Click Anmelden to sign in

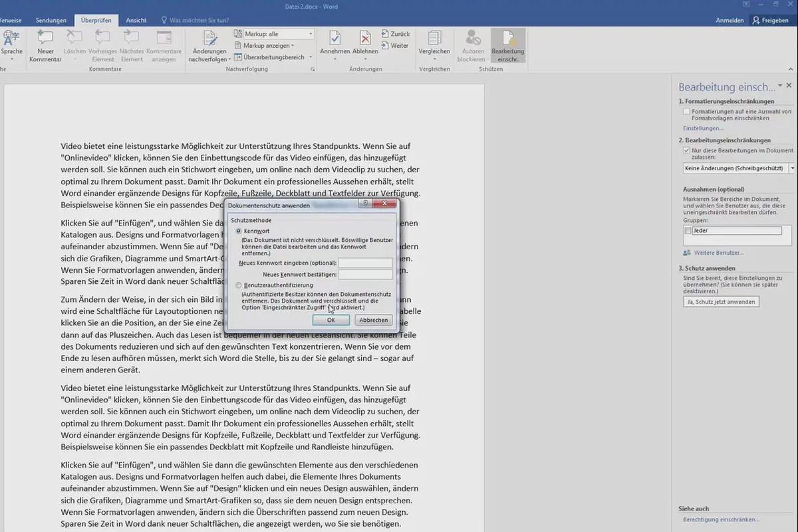730,21
